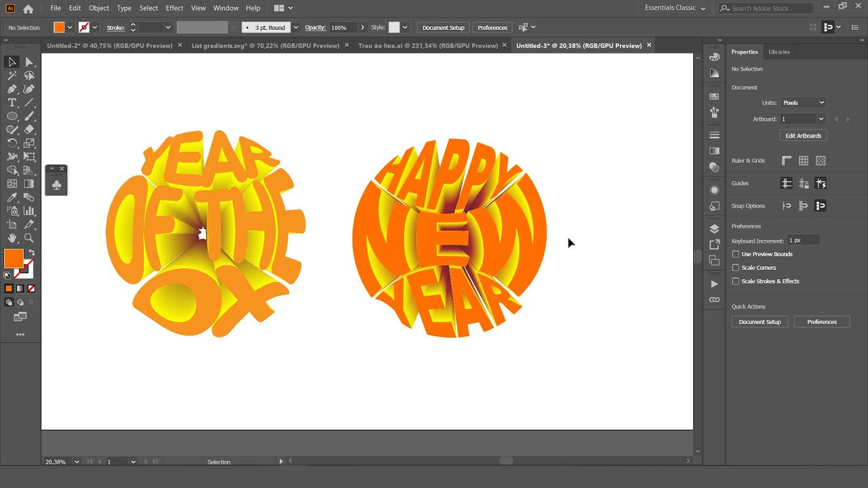Viewport: 868px width, 488px height.
Task: Activate the Direct Selection tool
Action: 29,62
